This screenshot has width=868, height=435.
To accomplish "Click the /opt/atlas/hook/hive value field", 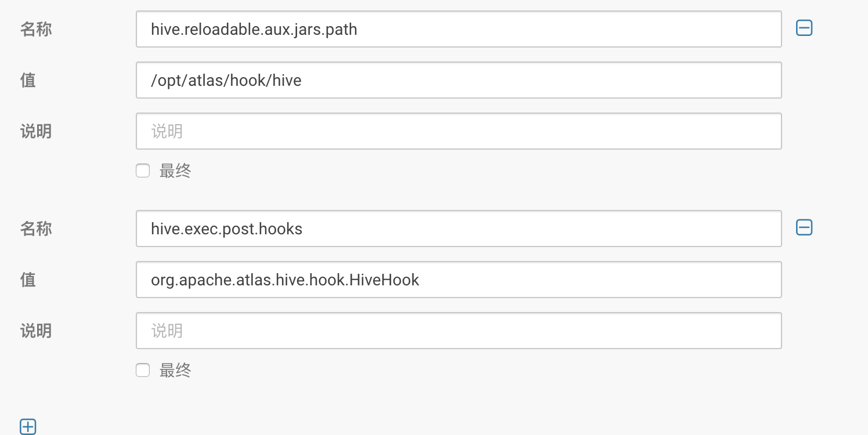I will pyautogui.click(x=458, y=80).
